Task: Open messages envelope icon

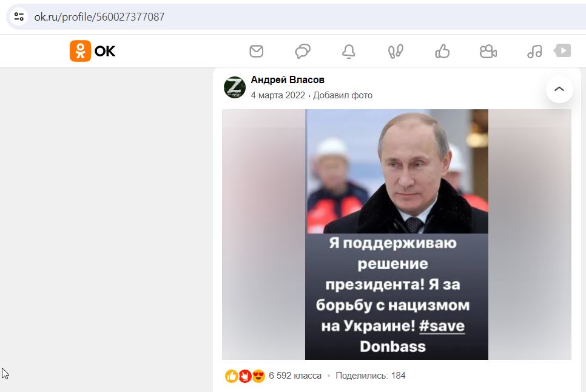Action: point(257,51)
